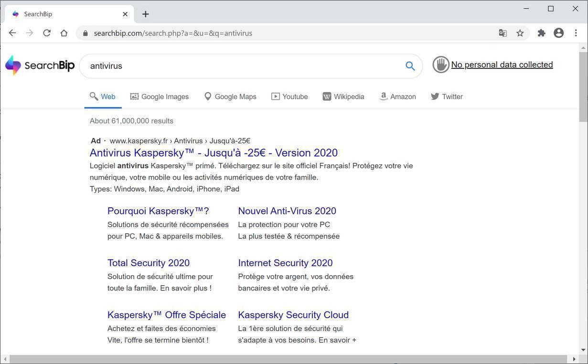Open a new browser tab
The width and height of the screenshot is (588, 364).
pyautogui.click(x=146, y=14)
